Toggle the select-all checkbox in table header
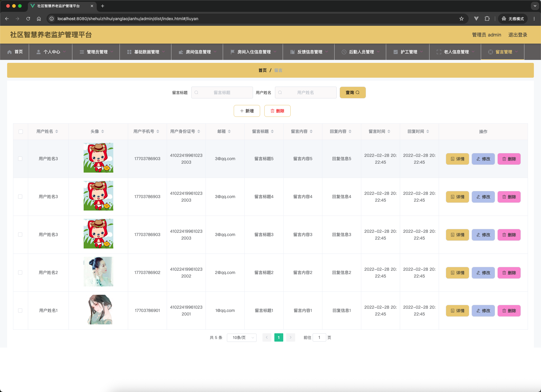The height and width of the screenshot is (392, 541). click(21, 132)
